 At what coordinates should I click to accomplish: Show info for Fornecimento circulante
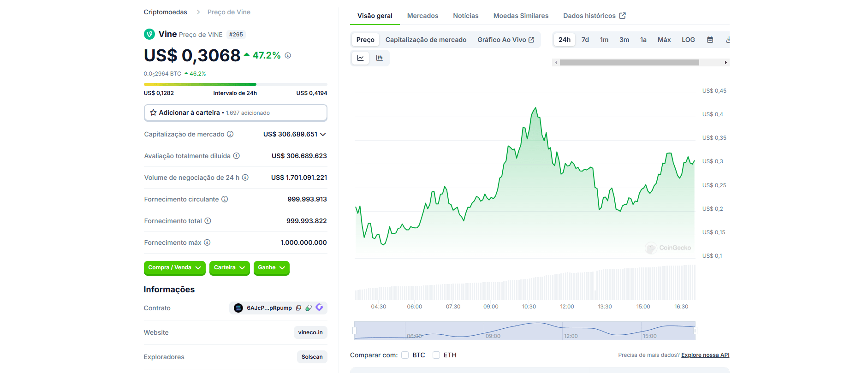tap(225, 199)
